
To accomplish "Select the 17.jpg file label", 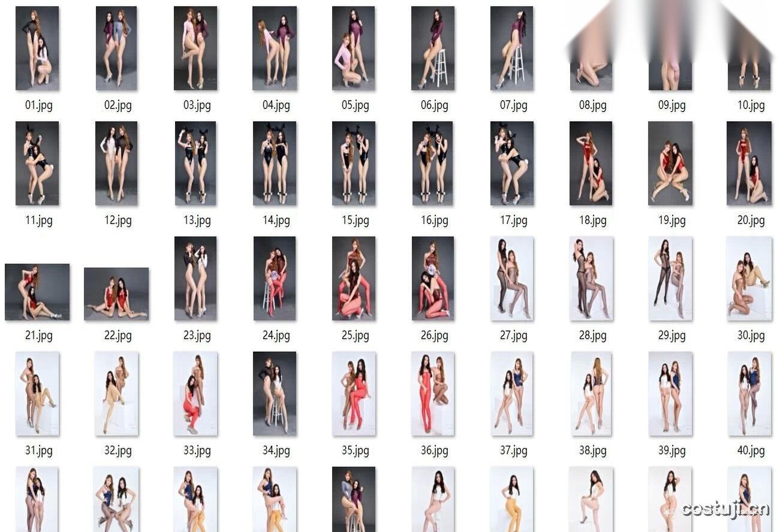I will [514, 220].
